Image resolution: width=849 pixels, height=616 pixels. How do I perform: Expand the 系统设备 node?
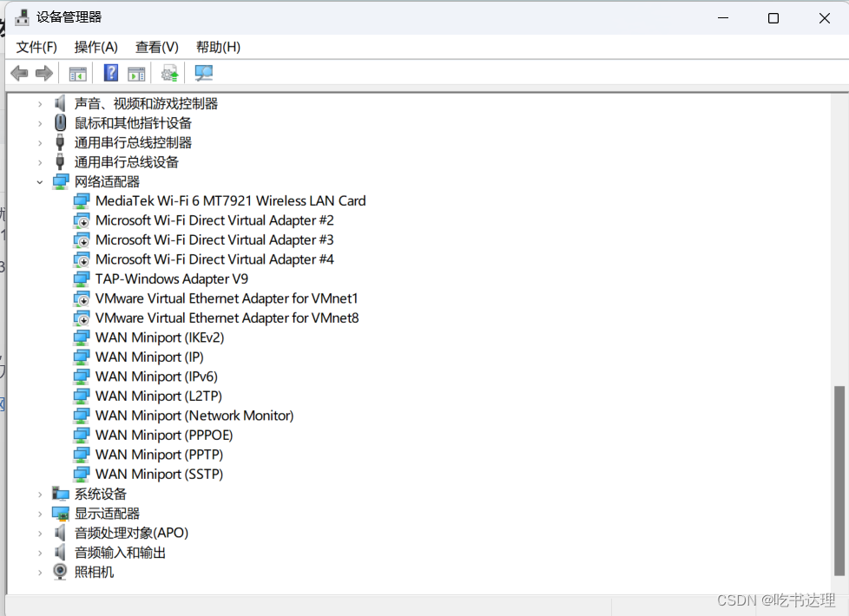[40, 495]
